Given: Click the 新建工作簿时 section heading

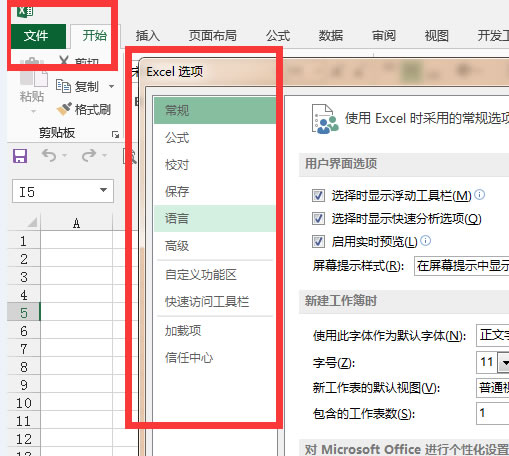Looking at the screenshot, I should click(341, 301).
